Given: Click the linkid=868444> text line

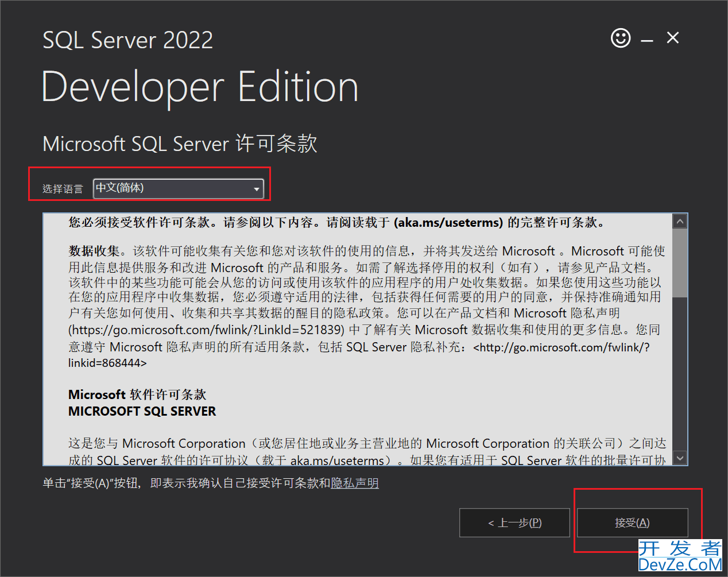Looking at the screenshot, I should [107, 363].
